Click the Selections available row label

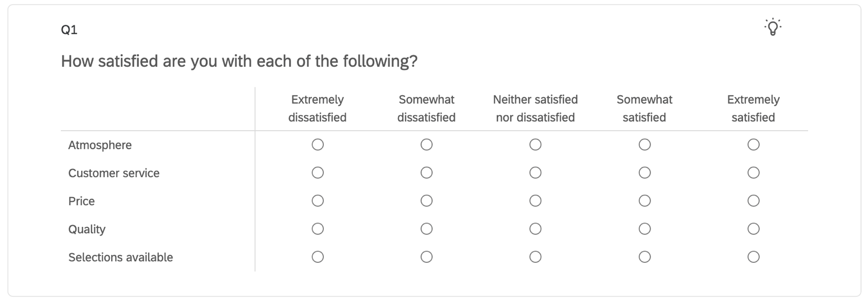[121, 258]
